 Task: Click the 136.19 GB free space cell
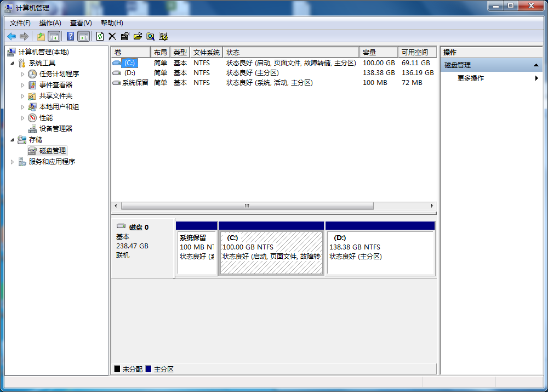pyautogui.click(x=418, y=73)
